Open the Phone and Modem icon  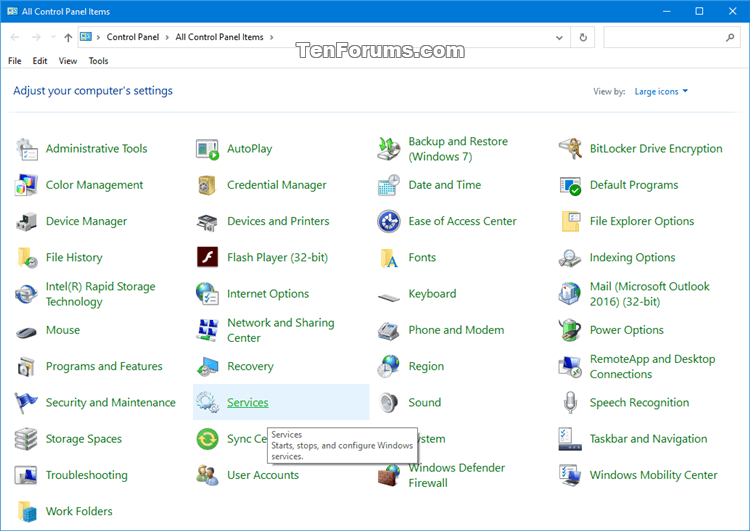click(389, 331)
